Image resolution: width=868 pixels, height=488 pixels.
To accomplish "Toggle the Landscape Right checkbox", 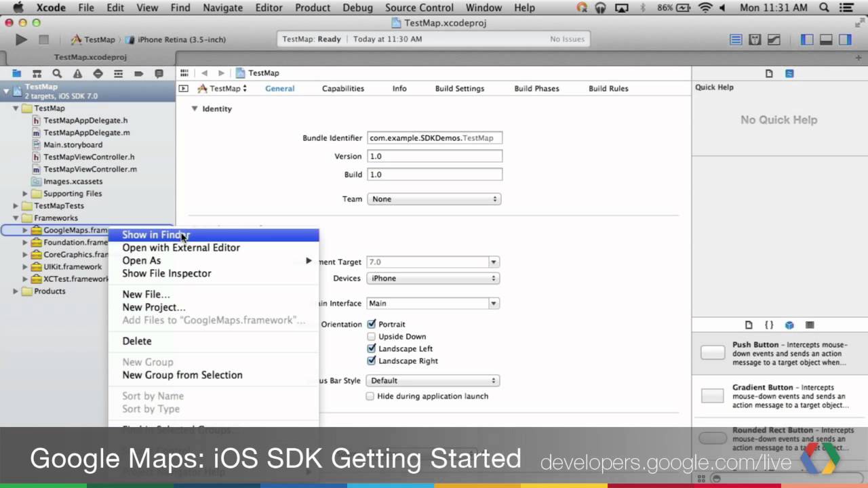I will click(x=371, y=361).
